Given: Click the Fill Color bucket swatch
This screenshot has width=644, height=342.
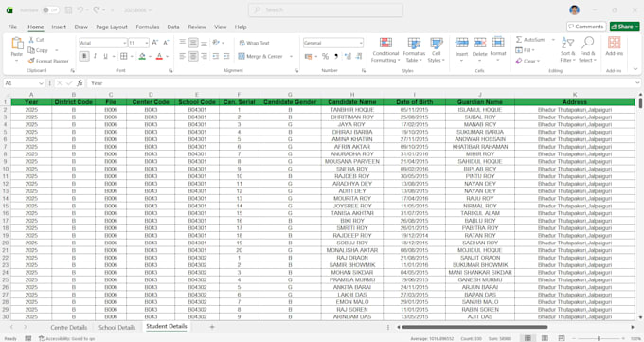Looking at the screenshot, I should [142, 56].
